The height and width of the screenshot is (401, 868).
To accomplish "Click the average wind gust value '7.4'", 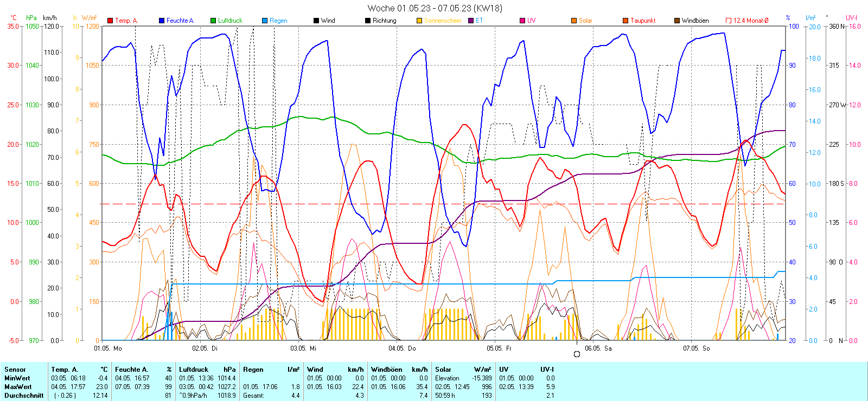I will click(x=424, y=396).
